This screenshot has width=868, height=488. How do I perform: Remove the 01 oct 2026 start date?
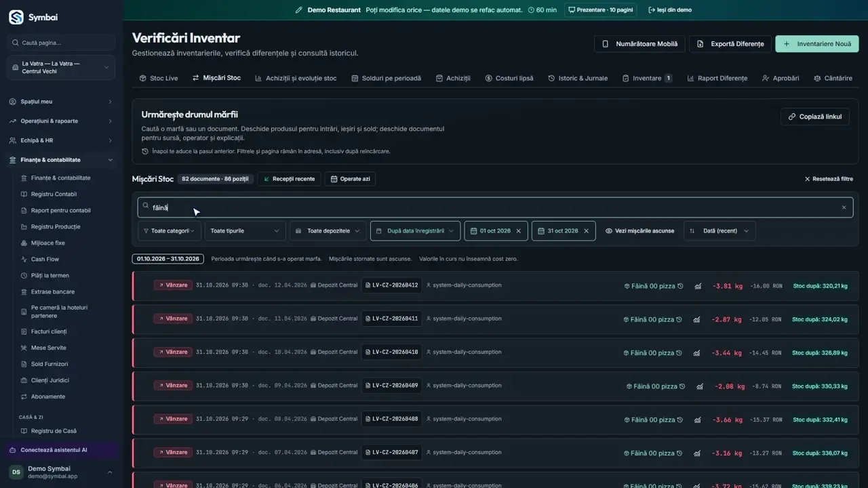519,231
